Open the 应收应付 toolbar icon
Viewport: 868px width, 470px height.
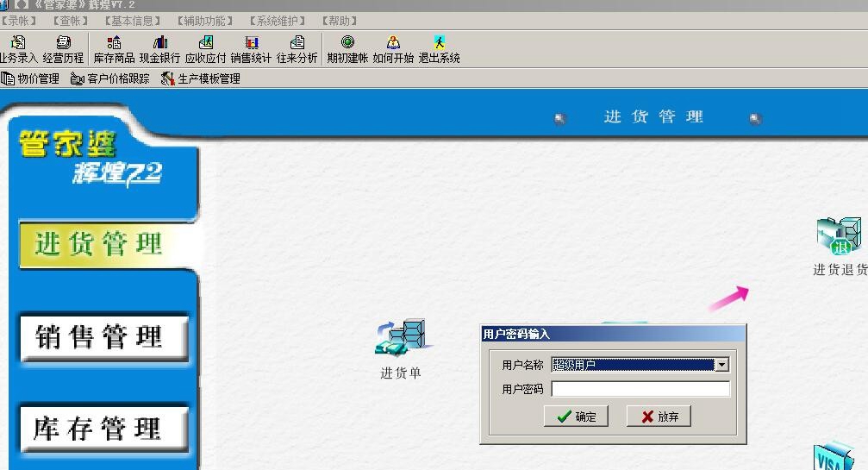pyautogui.click(x=205, y=49)
